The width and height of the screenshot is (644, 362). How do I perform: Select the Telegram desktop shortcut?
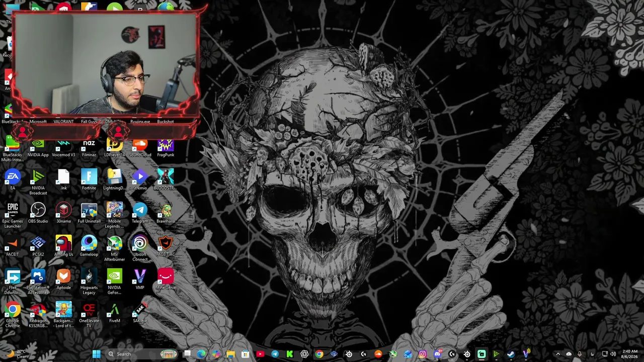tap(140, 213)
